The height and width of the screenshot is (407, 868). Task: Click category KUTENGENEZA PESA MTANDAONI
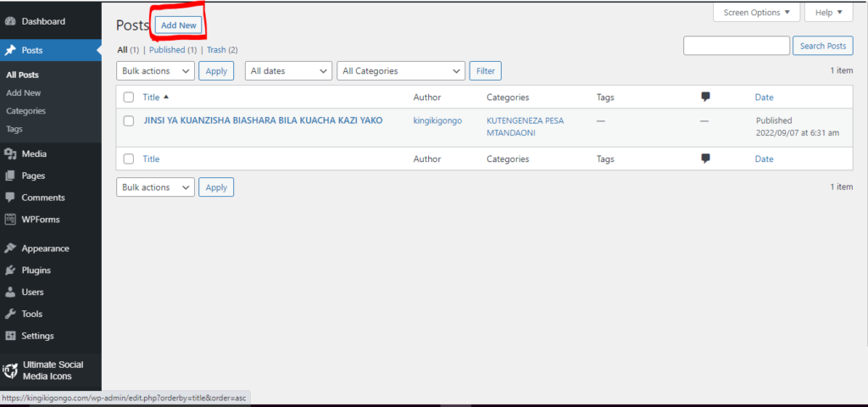pyautogui.click(x=526, y=127)
